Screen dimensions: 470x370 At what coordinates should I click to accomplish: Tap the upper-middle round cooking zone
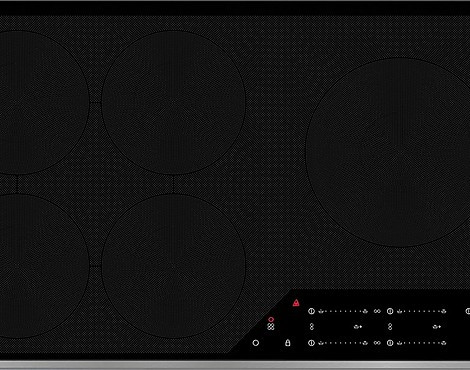(174, 102)
